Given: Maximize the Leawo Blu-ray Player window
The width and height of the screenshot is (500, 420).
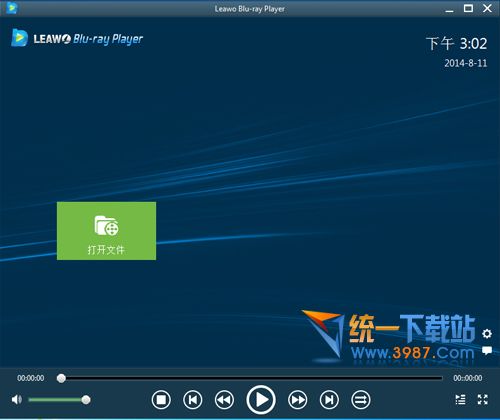Looking at the screenshot, I should (468, 8).
